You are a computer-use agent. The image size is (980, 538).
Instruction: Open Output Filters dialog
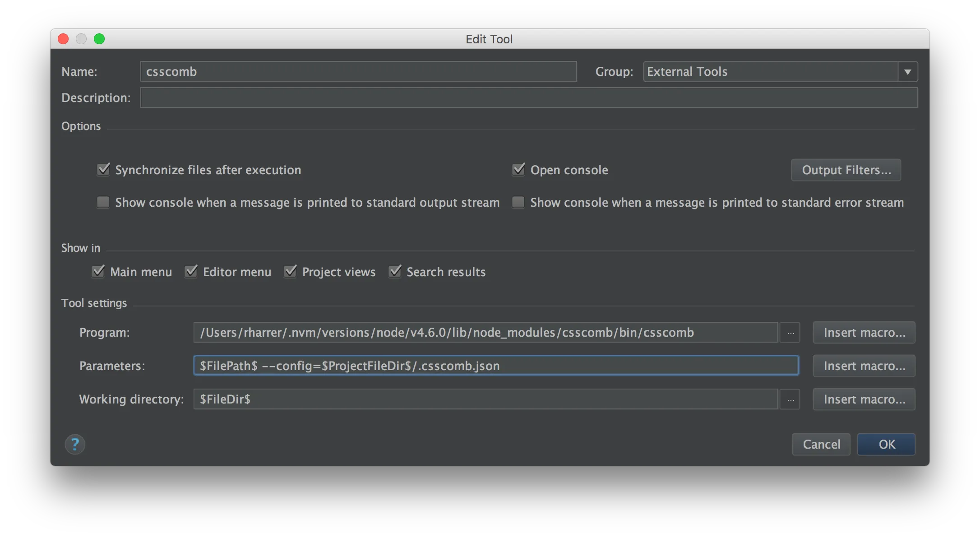tap(846, 170)
